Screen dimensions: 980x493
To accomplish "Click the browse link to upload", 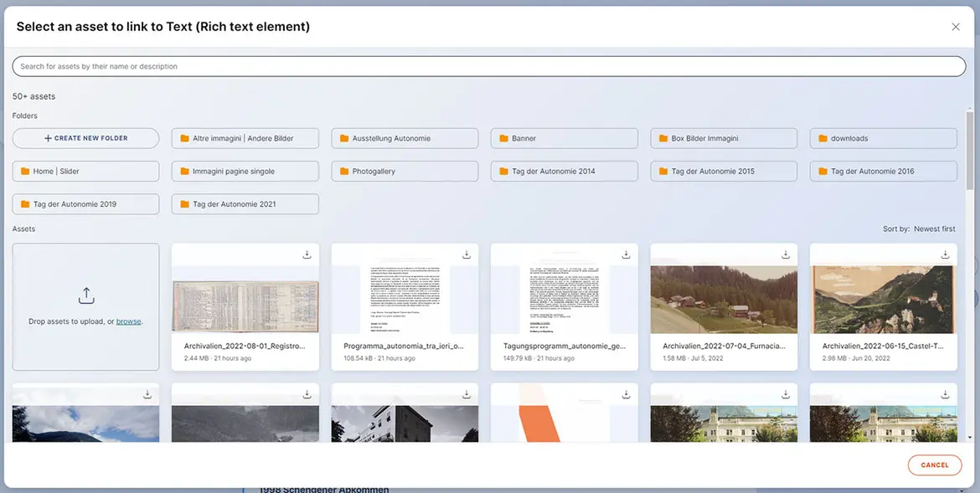I will (x=128, y=321).
